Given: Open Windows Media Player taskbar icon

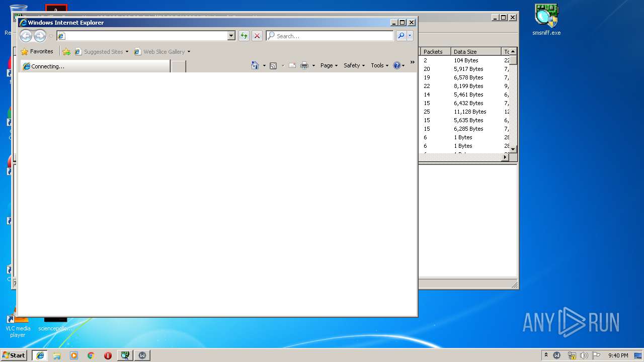Looking at the screenshot, I should [x=74, y=355].
